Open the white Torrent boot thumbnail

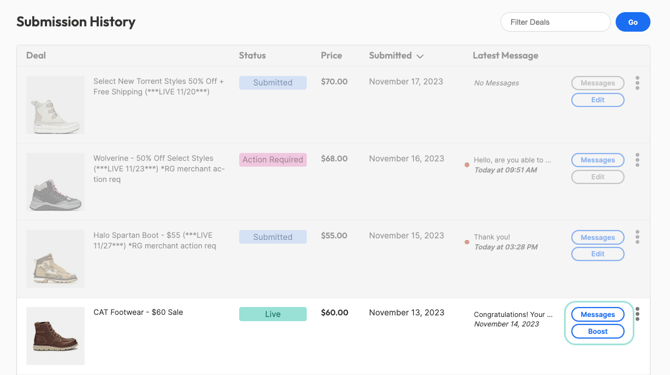55,105
